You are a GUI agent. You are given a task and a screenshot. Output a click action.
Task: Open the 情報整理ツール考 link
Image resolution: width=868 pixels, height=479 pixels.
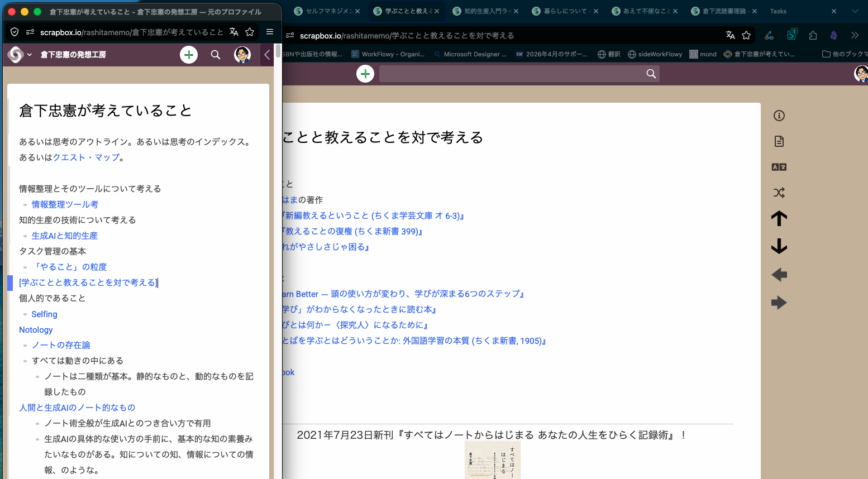[65, 204]
